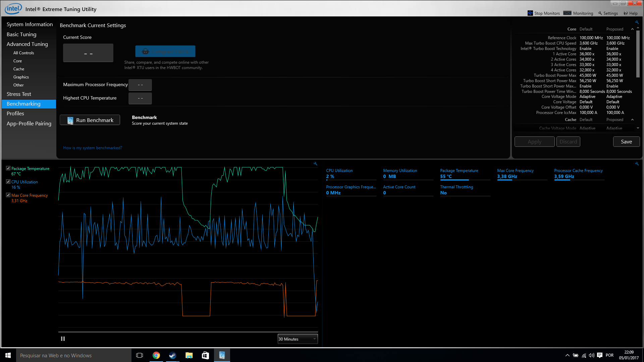Open the network status tray icon
Screen dimensions: 644x362
(x=584, y=355)
